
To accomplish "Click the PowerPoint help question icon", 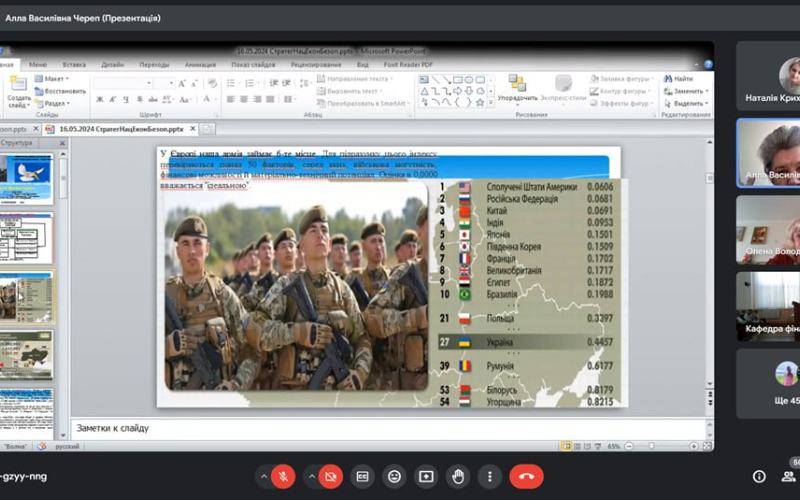I will 708,65.
